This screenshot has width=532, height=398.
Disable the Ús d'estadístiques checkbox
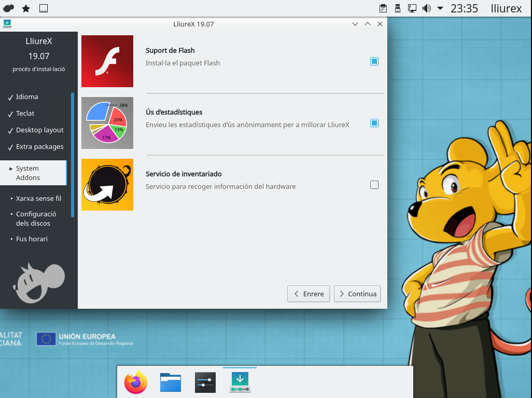tap(374, 123)
